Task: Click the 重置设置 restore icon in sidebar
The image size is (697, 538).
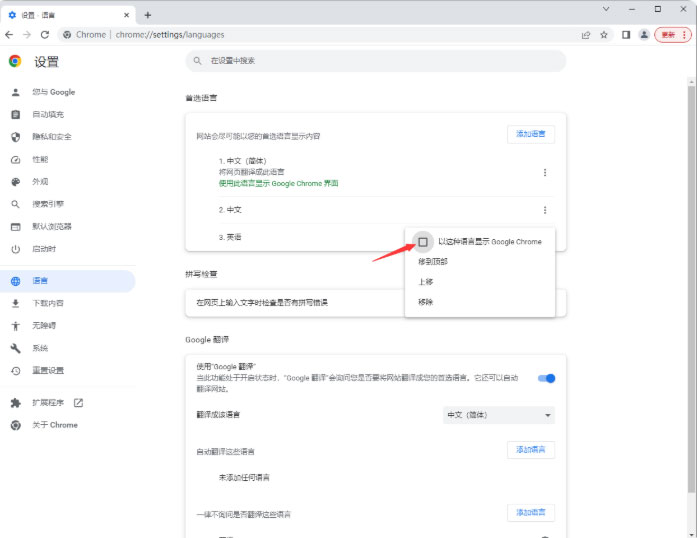Action: (16, 370)
